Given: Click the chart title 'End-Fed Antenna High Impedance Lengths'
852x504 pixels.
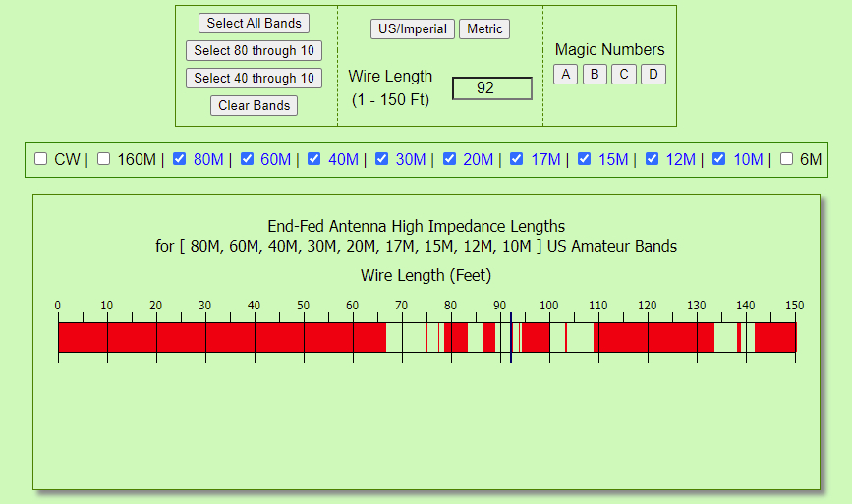Looking at the screenshot, I should tap(417, 226).
